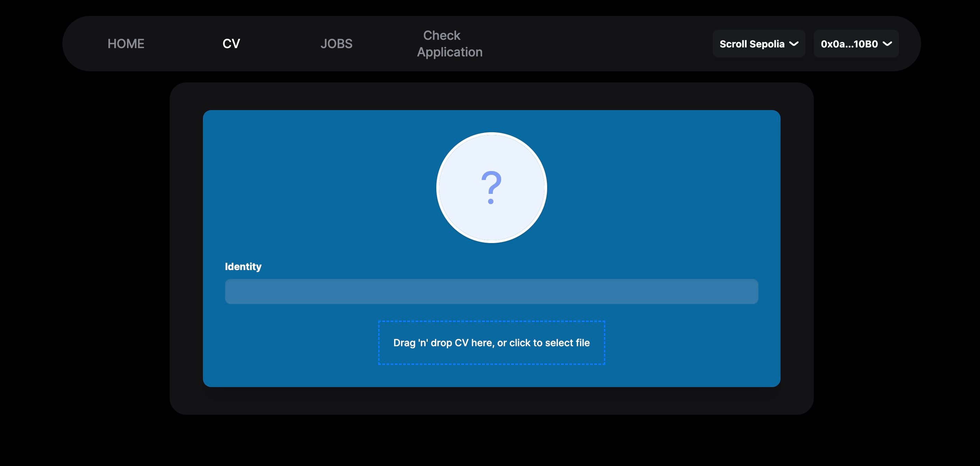This screenshot has width=980, height=466.
Task: Click the Identity field label
Action: point(243,267)
